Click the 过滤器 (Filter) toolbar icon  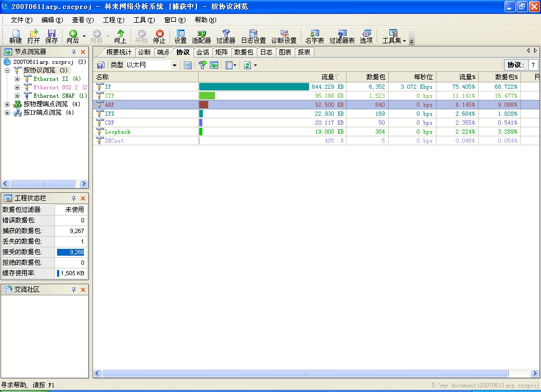coord(226,36)
